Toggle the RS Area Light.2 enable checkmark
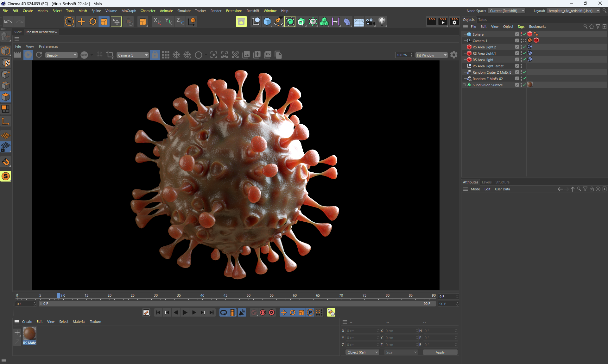608x364 pixels. coord(524,47)
